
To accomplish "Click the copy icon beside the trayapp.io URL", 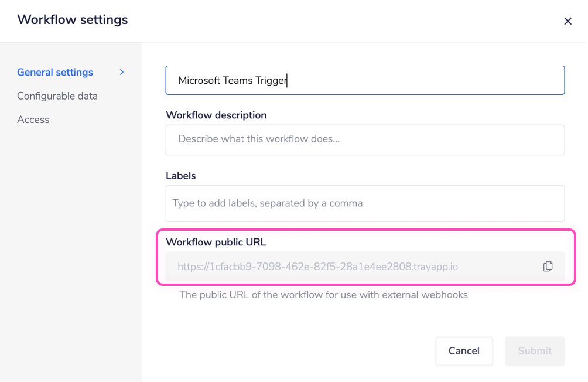I will pos(548,265).
